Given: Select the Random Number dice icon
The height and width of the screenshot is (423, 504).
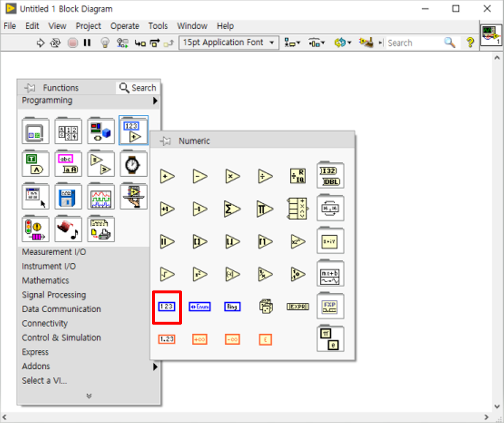Looking at the screenshot, I should pos(266,306).
